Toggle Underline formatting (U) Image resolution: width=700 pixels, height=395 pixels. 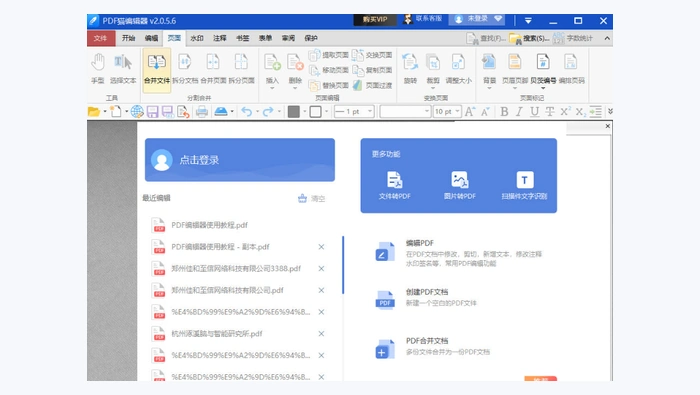(534, 112)
